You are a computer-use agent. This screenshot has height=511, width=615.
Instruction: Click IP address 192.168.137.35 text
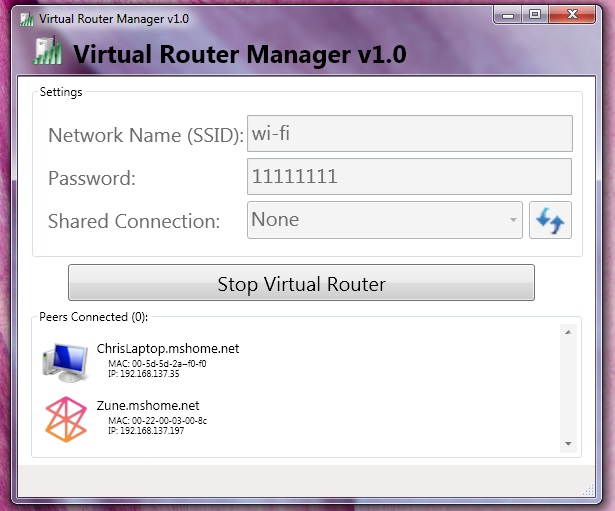click(144, 373)
